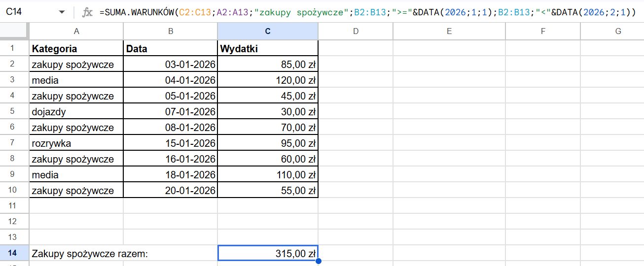Click inside the formula bar text

point(368,12)
